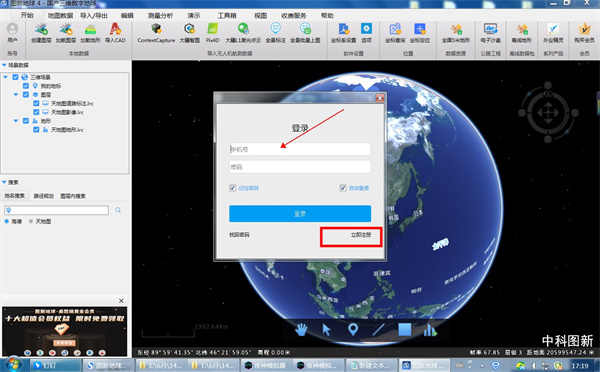600x372 pixels.
Task: Open the 测量分析 ribbon tab
Action: pos(160,16)
